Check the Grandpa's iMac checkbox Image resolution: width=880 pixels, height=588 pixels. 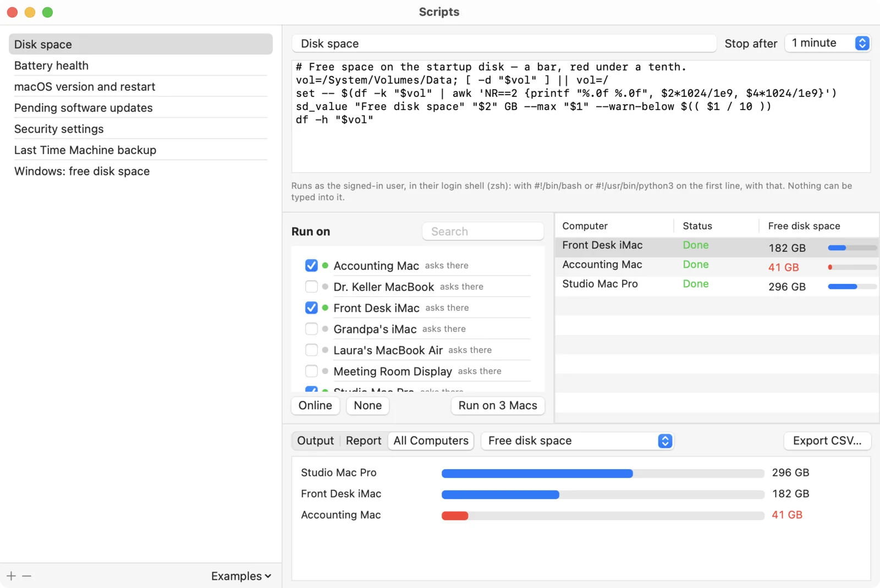tap(311, 329)
